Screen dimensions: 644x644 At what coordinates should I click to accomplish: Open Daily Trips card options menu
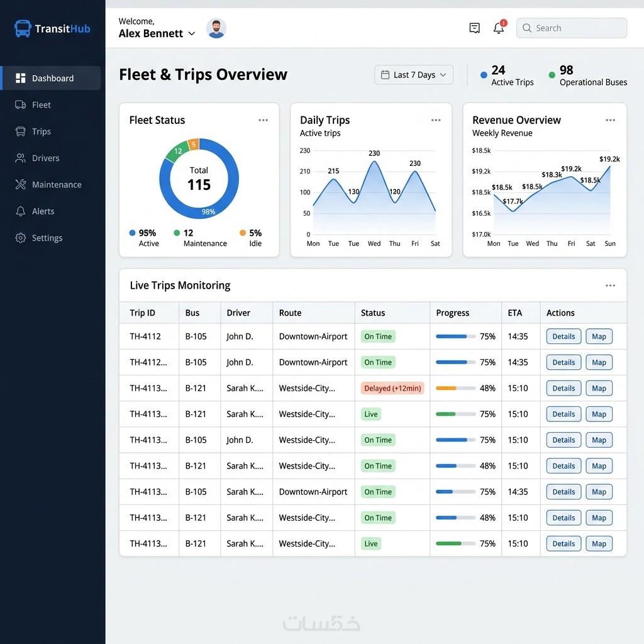(436, 120)
